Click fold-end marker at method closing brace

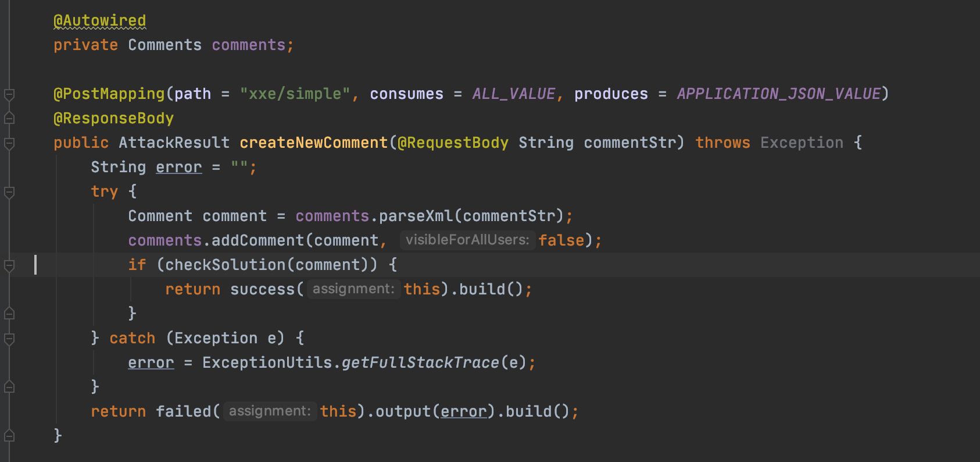click(x=9, y=435)
